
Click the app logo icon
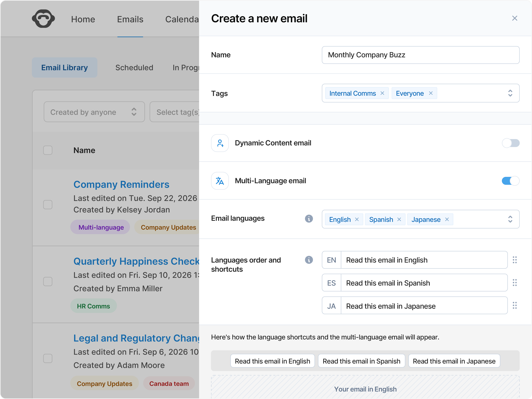43,19
